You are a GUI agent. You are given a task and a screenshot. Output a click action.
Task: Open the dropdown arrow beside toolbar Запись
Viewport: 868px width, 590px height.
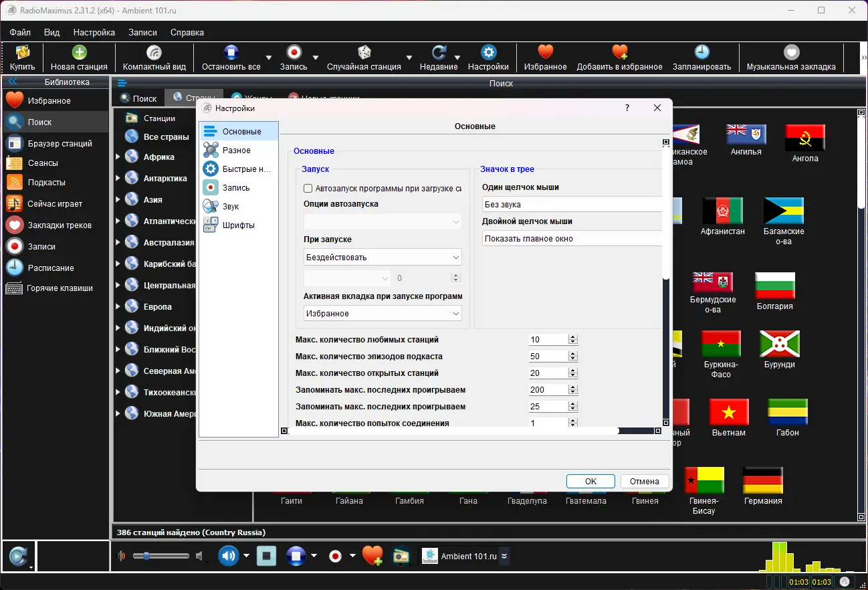[x=316, y=58]
